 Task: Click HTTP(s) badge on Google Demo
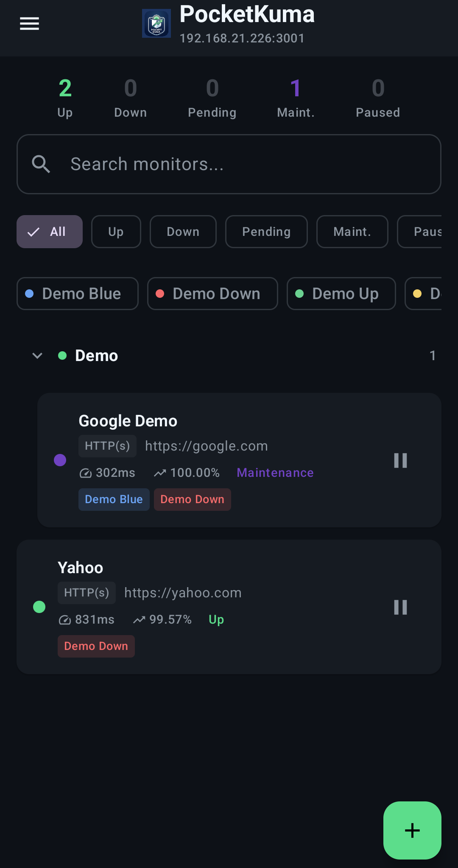(x=107, y=446)
